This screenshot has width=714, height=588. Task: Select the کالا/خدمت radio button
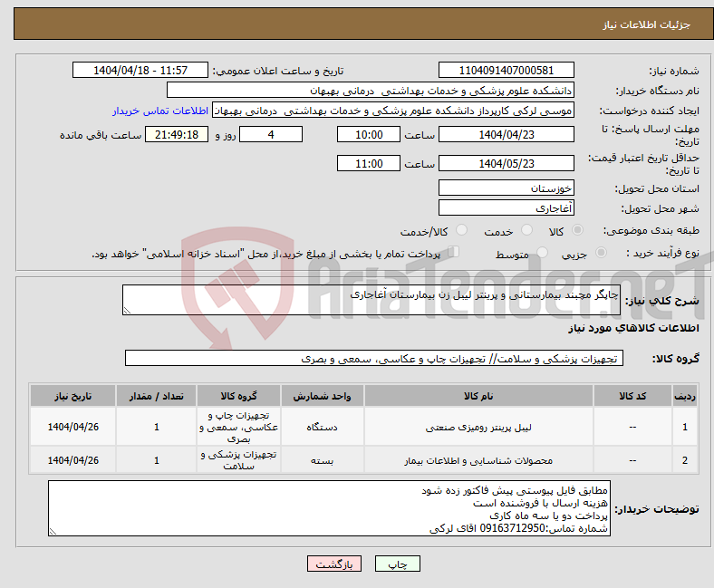461,230
